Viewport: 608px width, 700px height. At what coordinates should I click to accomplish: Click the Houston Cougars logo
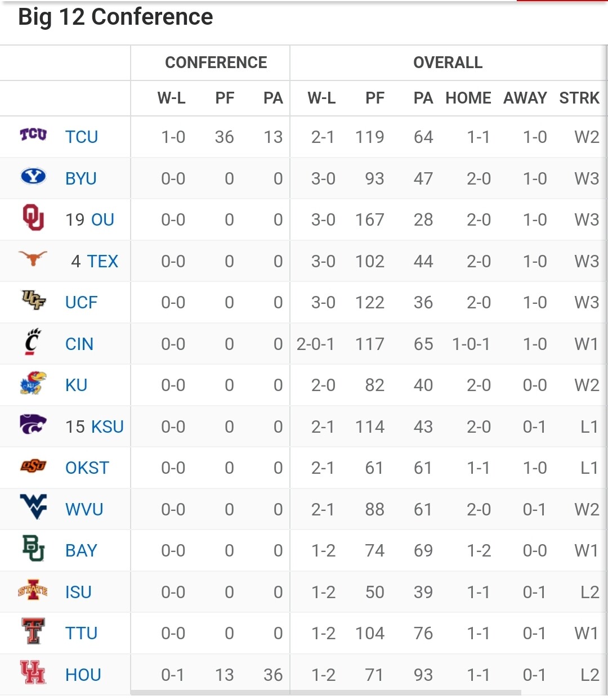point(33,672)
